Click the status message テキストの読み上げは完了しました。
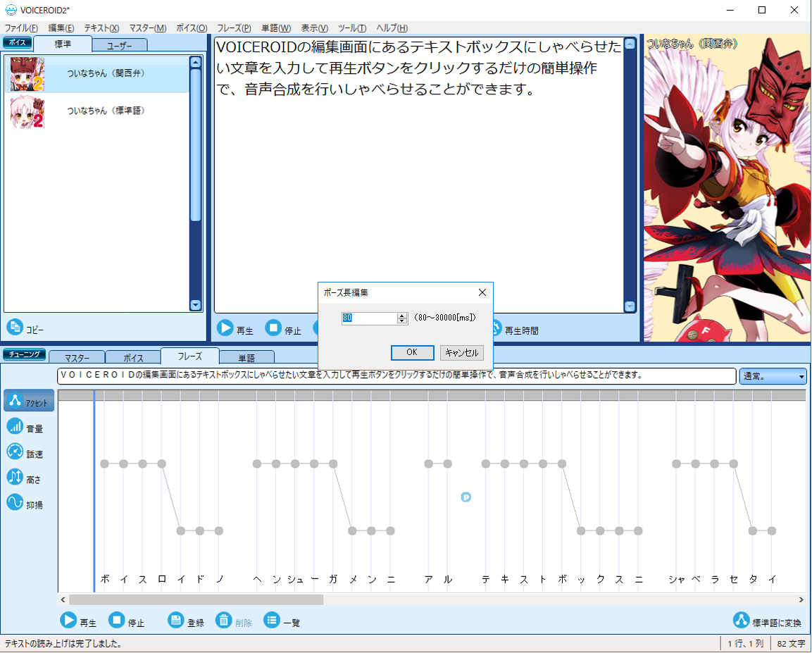812x653 pixels. 63,644
